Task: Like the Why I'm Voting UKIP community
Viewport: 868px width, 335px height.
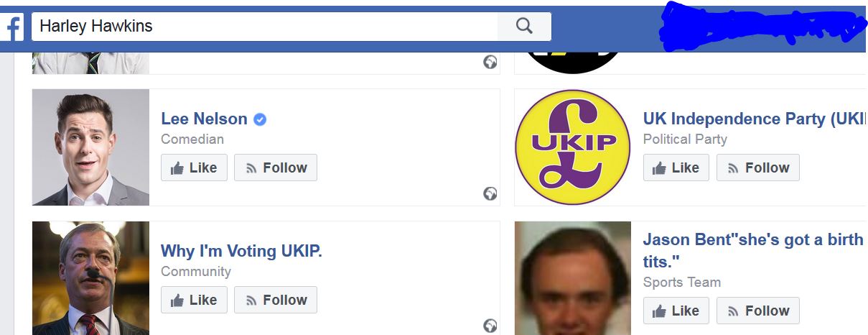Action: [x=194, y=300]
